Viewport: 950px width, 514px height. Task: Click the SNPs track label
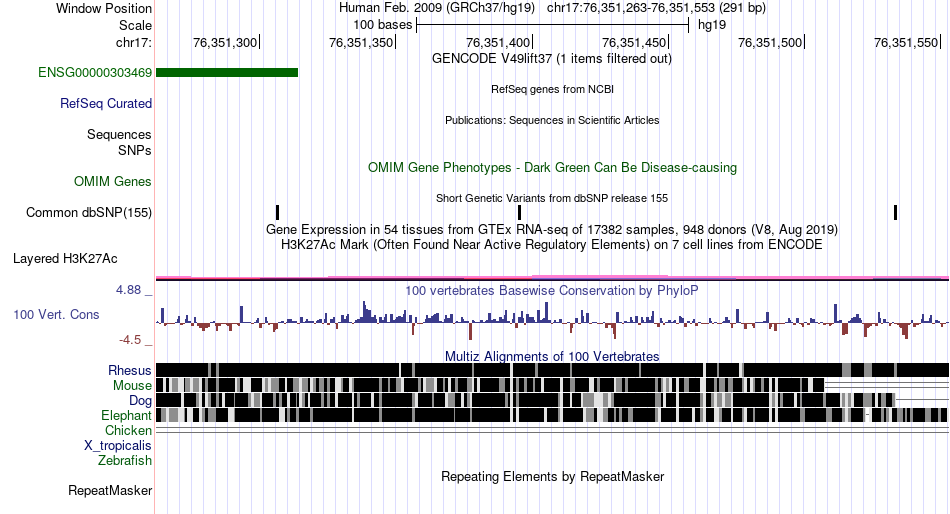coord(135,150)
